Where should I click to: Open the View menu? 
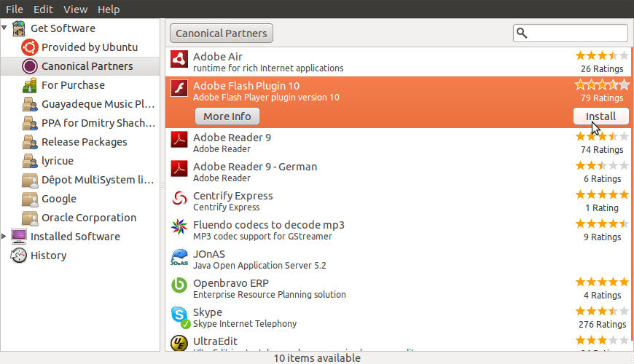(x=75, y=9)
